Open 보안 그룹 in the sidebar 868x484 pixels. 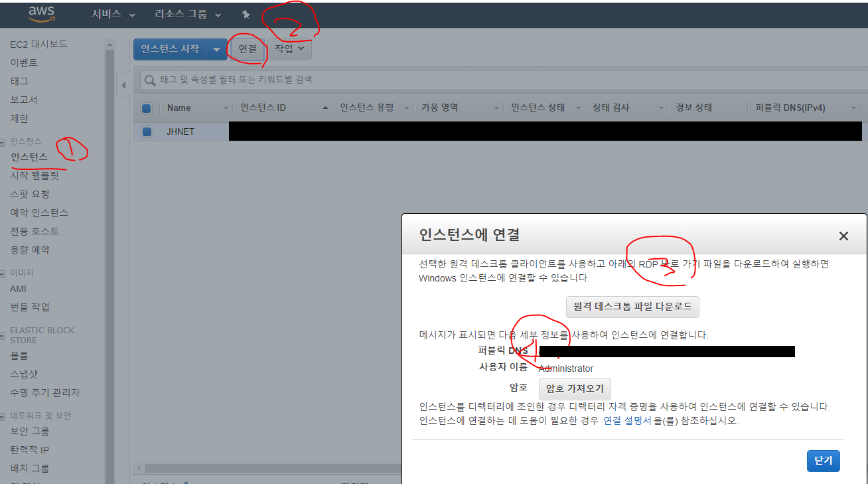pos(30,431)
